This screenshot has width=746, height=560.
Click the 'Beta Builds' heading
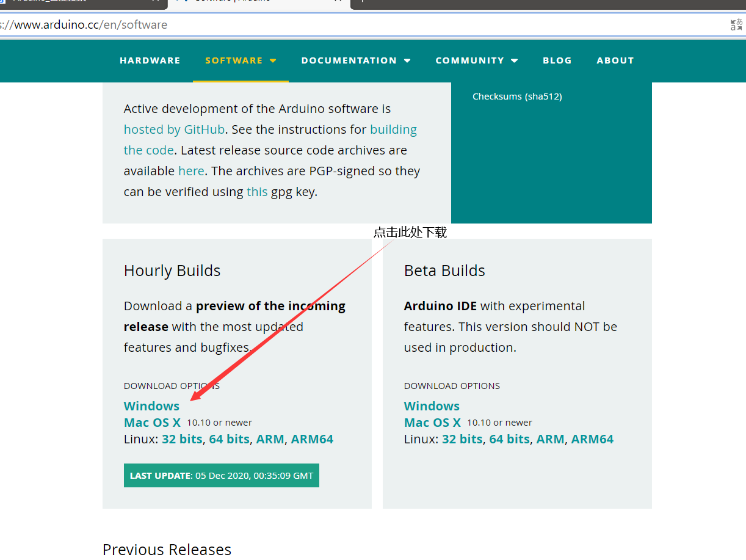pyautogui.click(x=444, y=271)
